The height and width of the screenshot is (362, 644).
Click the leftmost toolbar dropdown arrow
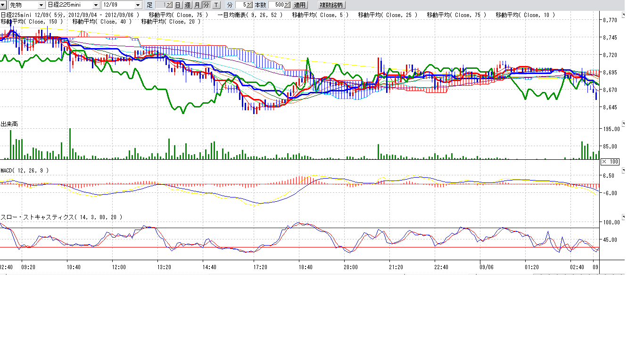3,5
